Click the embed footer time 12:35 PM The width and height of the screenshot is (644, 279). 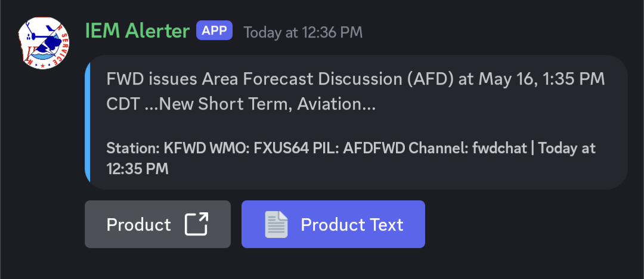(x=138, y=169)
